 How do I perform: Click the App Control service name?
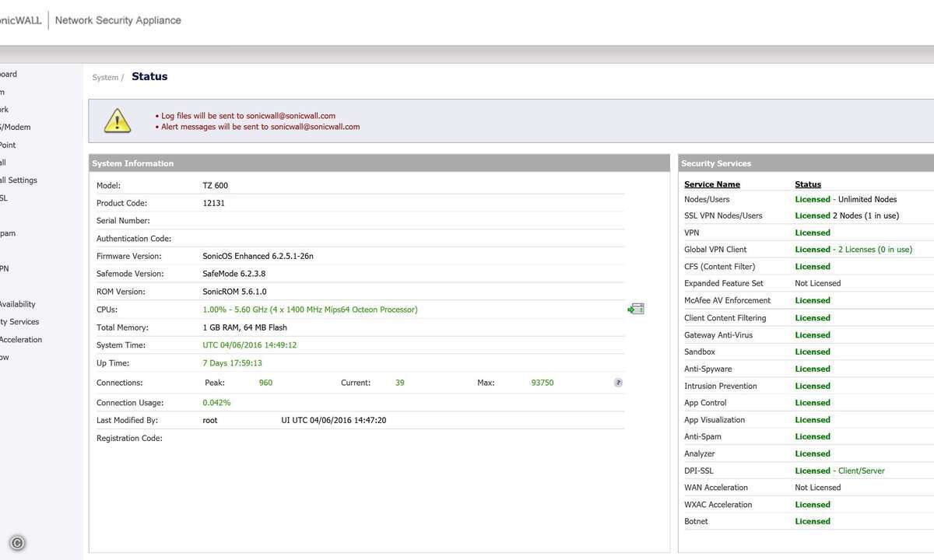[x=705, y=403]
